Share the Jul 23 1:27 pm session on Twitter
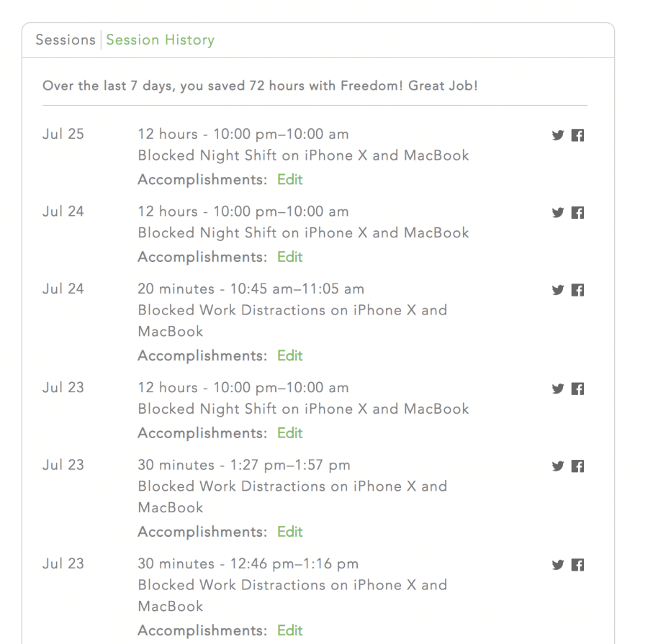 [557, 466]
